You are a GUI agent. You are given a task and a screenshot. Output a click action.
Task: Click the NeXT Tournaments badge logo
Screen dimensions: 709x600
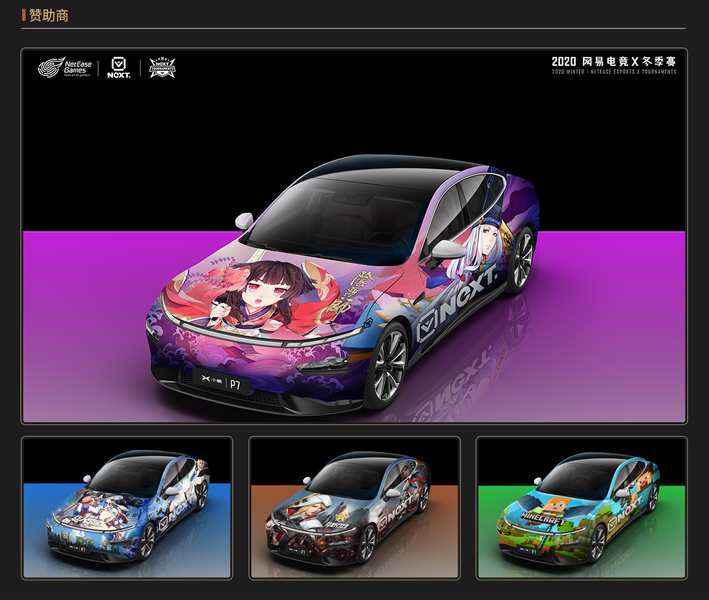coord(162,68)
